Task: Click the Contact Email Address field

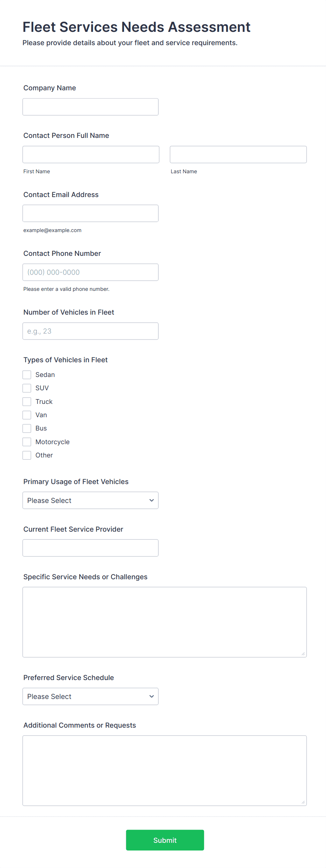Action: click(x=90, y=213)
